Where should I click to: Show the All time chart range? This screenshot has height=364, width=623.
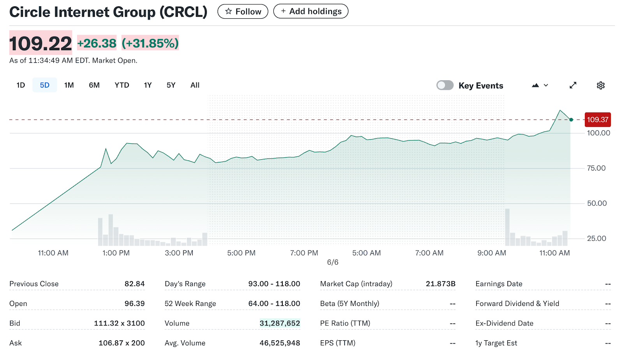point(195,85)
